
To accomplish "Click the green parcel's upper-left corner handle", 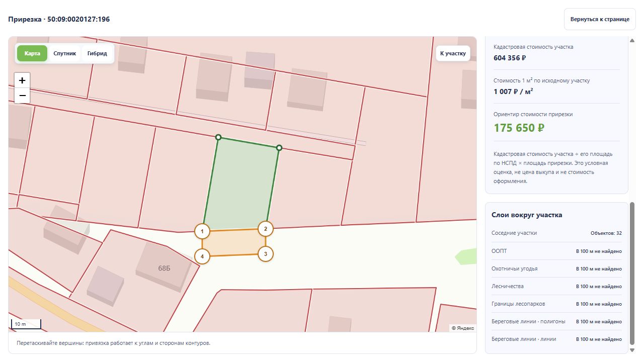I will [x=218, y=137].
